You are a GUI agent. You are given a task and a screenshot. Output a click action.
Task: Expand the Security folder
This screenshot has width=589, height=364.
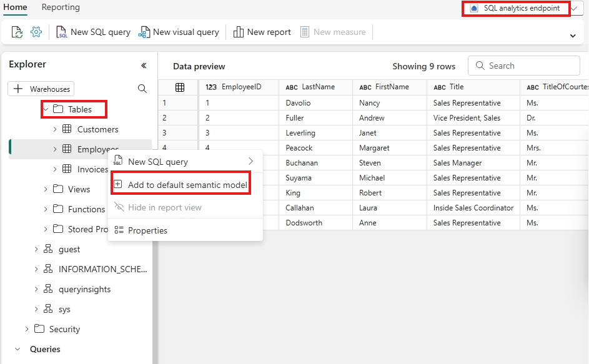(x=27, y=329)
